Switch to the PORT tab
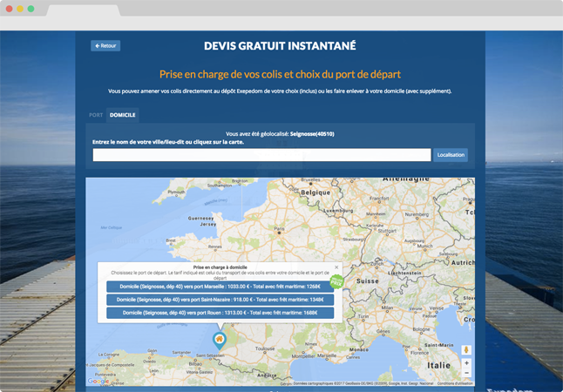 [96, 115]
